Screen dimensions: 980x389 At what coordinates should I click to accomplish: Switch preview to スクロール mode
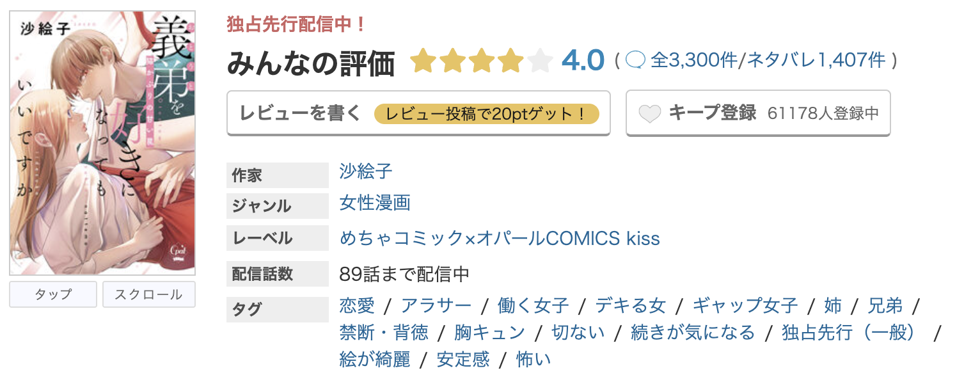point(148,294)
